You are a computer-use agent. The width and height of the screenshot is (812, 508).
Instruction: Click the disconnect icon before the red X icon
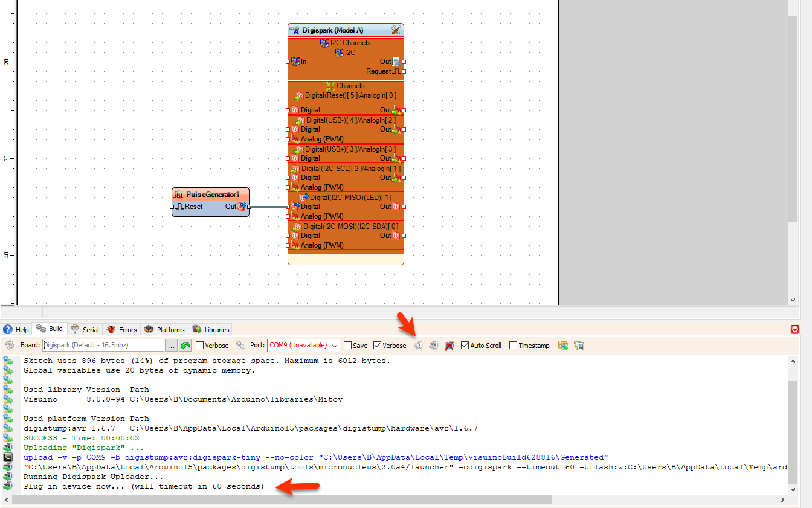pyautogui.click(x=433, y=346)
